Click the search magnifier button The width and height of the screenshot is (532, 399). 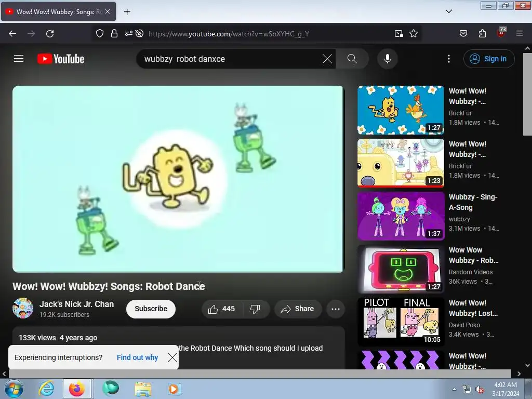(x=352, y=59)
